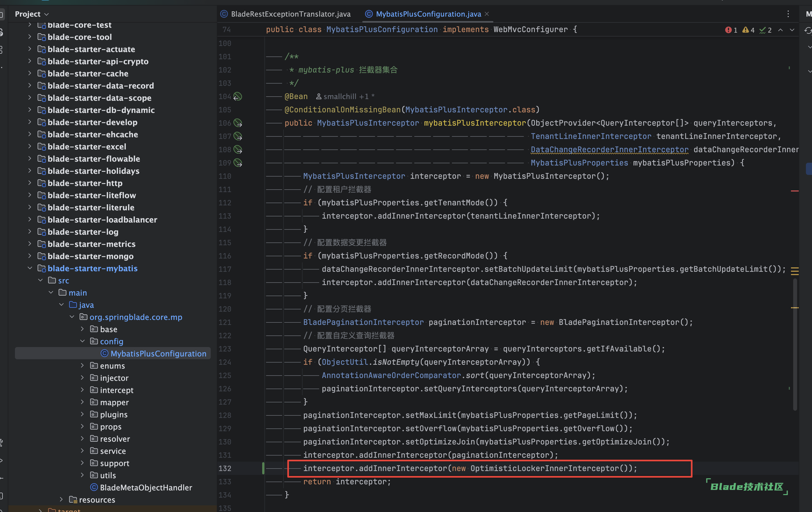
Task: Click line number 132 in gutter
Action: pyautogui.click(x=225, y=469)
